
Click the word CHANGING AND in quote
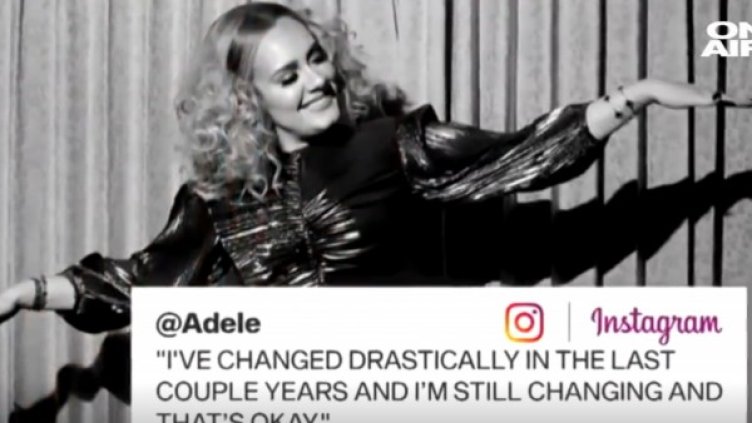pyautogui.click(x=625, y=391)
